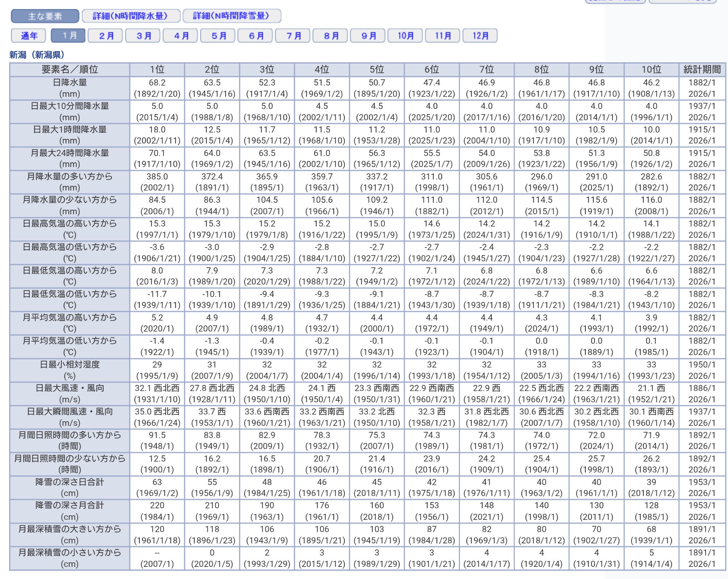Screen dimensions: 728x579
Task: Select the 2月 month button
Action: click(106, 36)
